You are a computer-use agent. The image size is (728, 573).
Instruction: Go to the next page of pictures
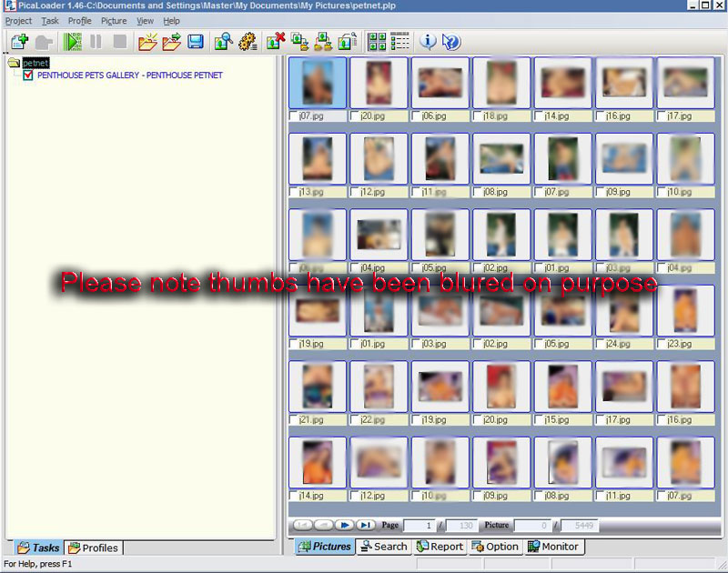(x=345, y=526)
